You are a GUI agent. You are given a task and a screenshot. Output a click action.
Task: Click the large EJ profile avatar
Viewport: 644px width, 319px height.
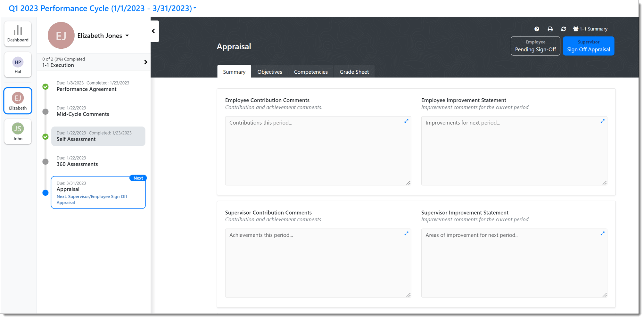pos(61,36)
